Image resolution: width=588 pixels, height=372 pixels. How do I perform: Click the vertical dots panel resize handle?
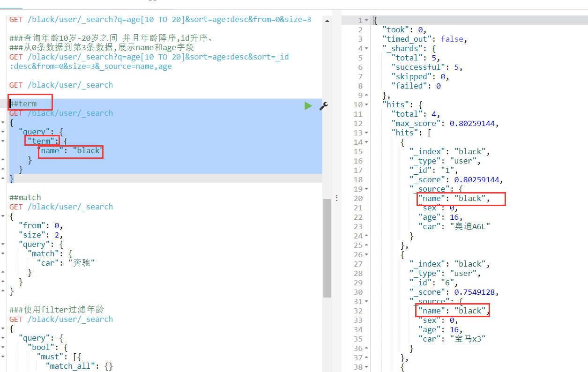(x=336, y=198)
